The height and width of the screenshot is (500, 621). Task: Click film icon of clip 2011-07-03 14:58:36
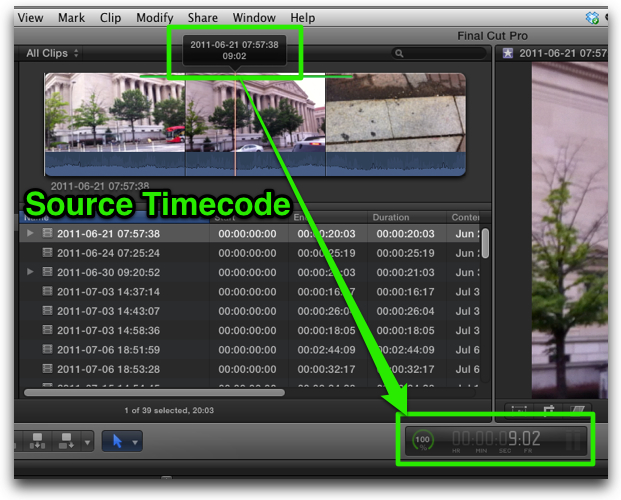pyautogui.click(x=47, y=330)
